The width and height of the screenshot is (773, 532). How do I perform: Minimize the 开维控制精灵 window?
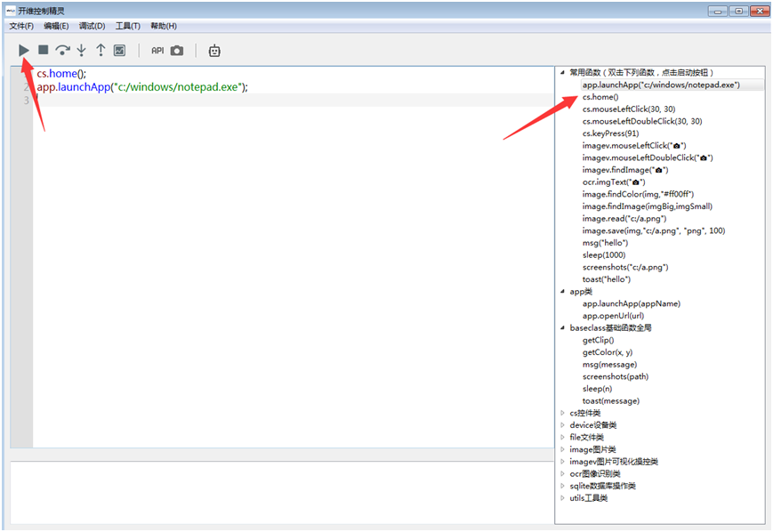pos(717,12)
